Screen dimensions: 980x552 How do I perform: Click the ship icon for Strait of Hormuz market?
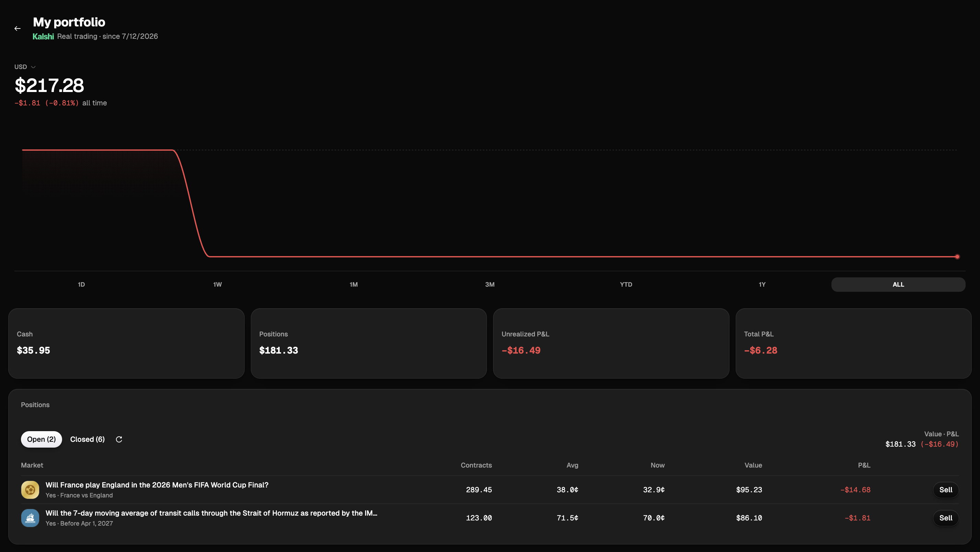tap(30, 518)
